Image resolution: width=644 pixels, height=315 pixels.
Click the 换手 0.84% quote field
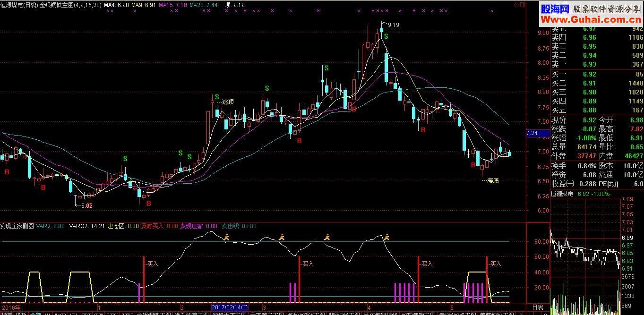pos(574,166)
